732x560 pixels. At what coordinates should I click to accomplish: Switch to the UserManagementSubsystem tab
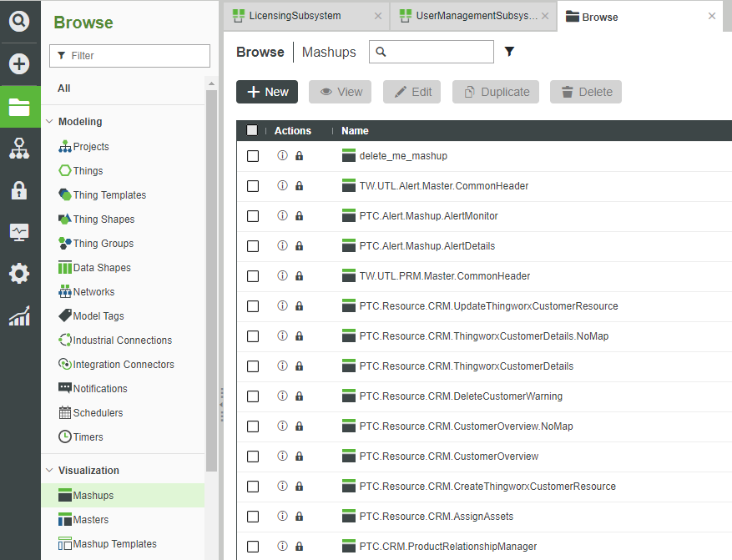pos(469,16)
